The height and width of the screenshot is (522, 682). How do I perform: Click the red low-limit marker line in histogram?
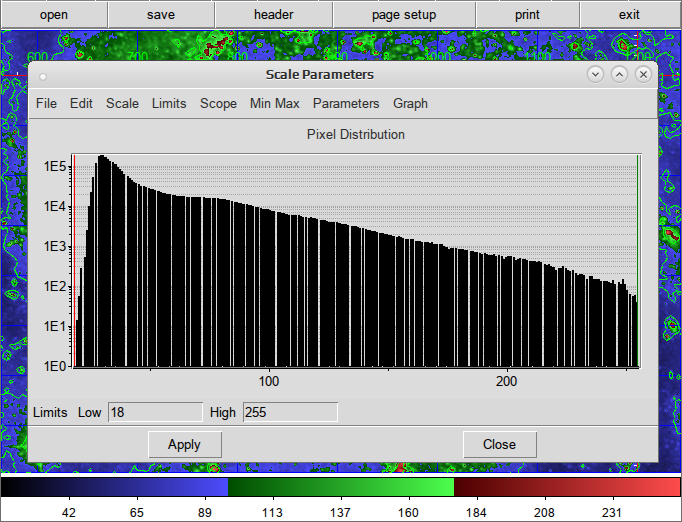pos(75,261)
